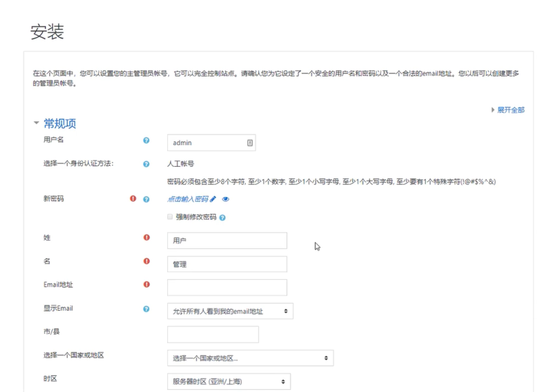Click red required icon beside Email地址
Image resolution: width=546 pixels, height=392 pixels.
click(x=146, y=285)
